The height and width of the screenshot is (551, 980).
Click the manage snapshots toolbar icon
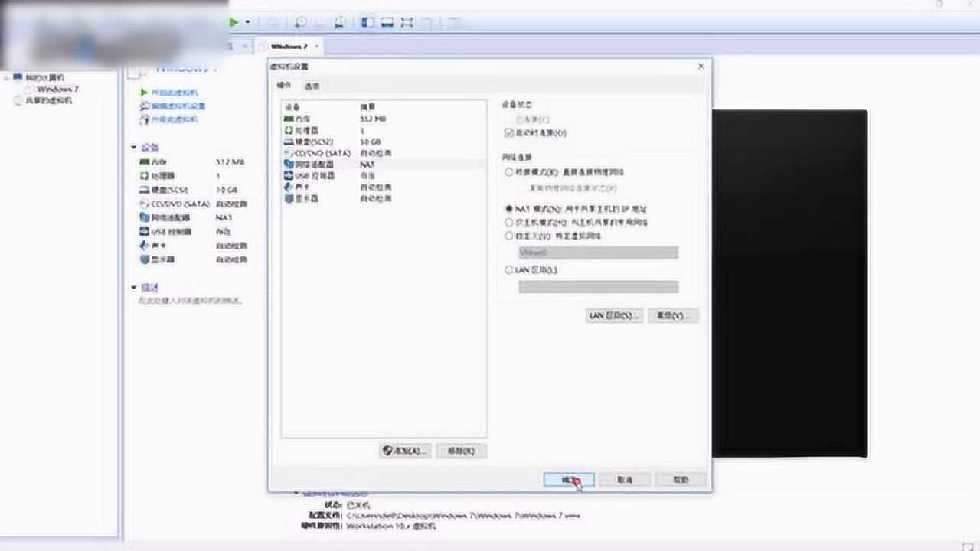pos(339,22)
